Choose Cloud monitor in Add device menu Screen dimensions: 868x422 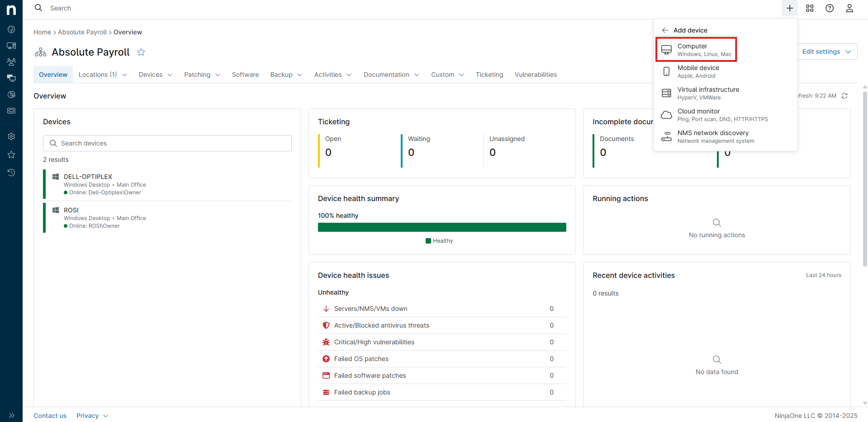(698, 115)
